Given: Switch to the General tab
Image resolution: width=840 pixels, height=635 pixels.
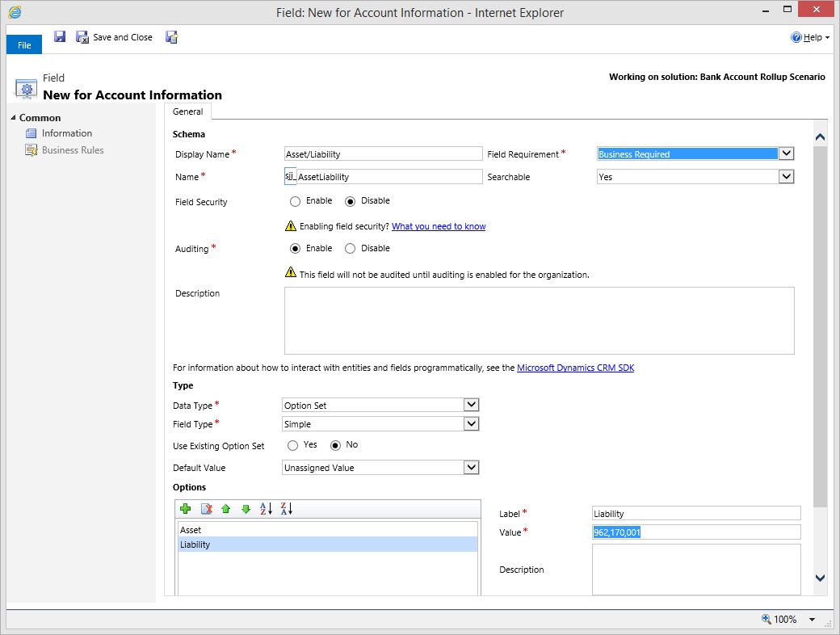Looking at the screenshot, I should 187,112.
